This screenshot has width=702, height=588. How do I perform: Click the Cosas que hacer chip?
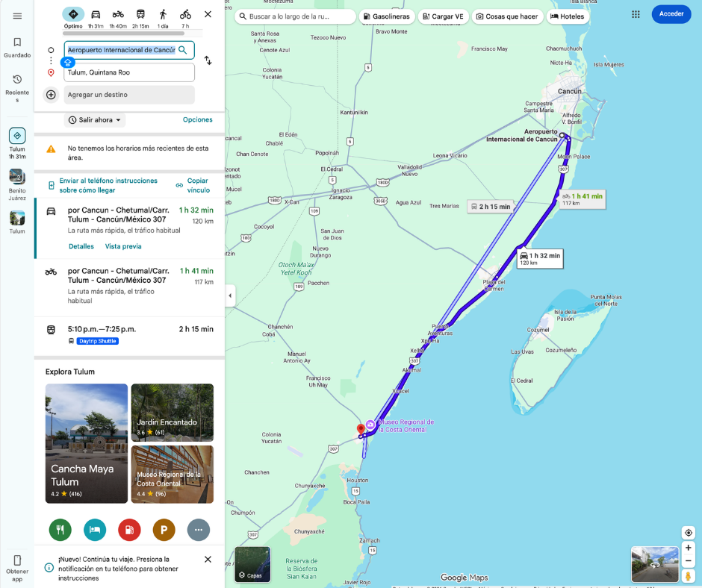point(507,16)
